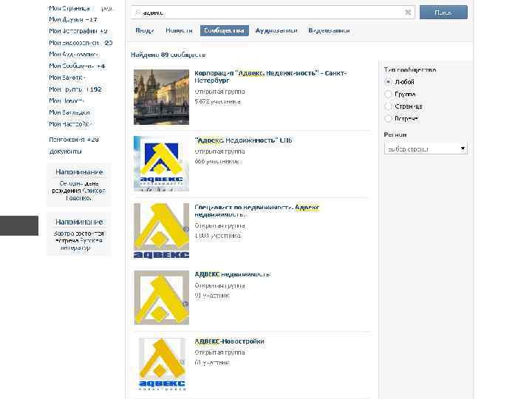Click the blue-and-yellow Адвекс Недвижимость СПб logo
Image resolution: width=532 pixels, height=399 pixels.
pyautogui.click(x=161, y=163)
